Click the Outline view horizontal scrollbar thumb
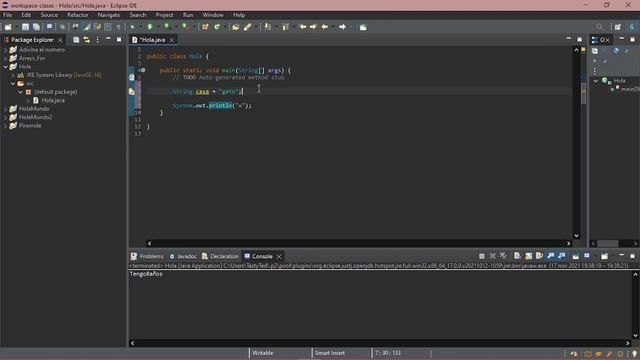 tap(608, 243)
